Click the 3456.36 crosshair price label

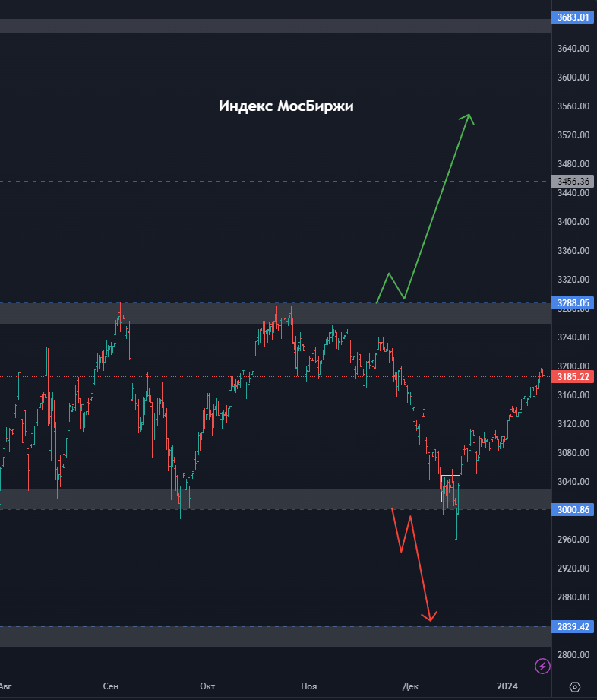click(573, 181)
